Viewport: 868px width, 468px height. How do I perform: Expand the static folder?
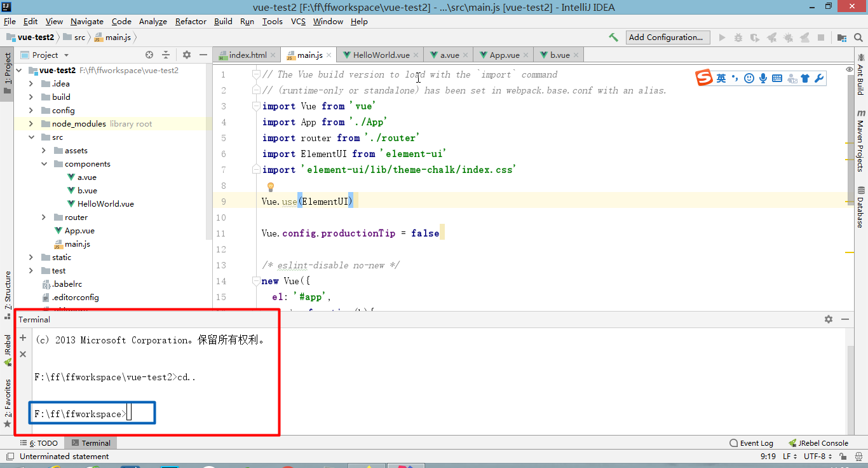click(x=31, y=258)
